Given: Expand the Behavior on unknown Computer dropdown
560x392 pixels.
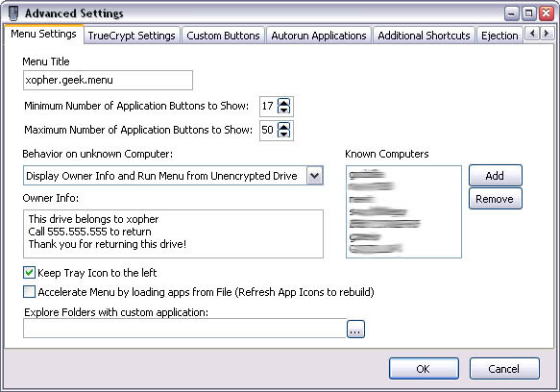Looking at the screenshot, I should (314, 176).
